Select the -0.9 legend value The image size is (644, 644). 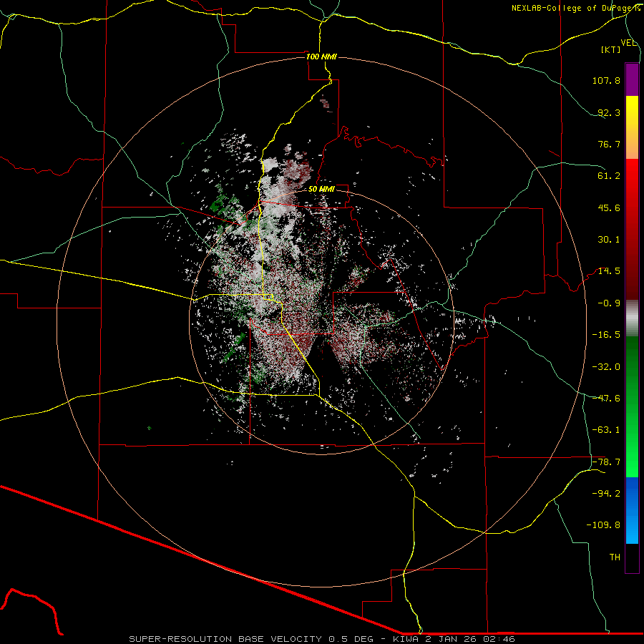[609, 303]
